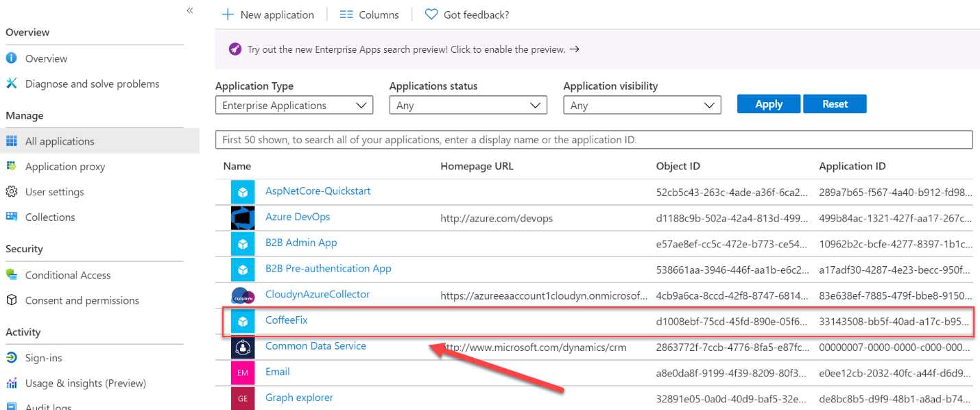The image size is (980, 410).
Task: Click the Email app EM icon
Action: pos(243,372)
